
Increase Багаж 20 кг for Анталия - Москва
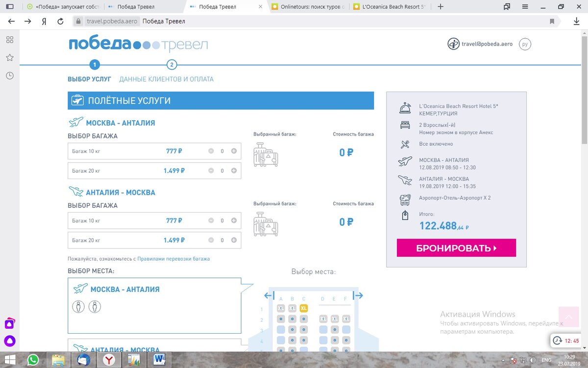tap(234, 240)
